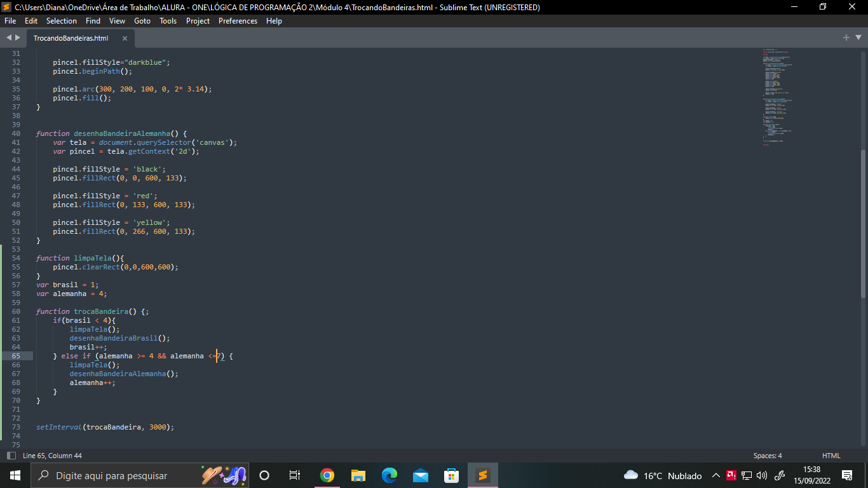Open Microsoft Store from taskbar

(452, 475)
